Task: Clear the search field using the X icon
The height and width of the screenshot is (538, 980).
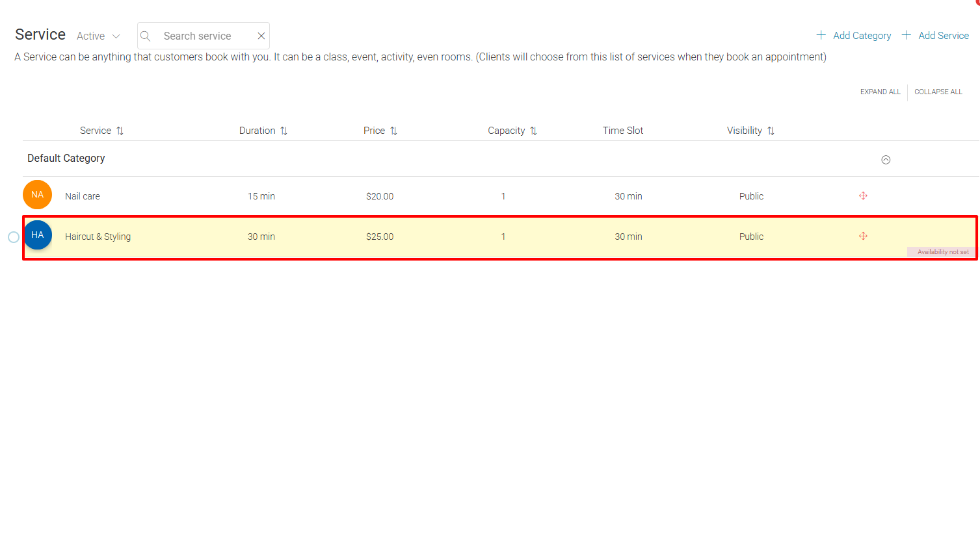Action: click(x=261, y=36)
